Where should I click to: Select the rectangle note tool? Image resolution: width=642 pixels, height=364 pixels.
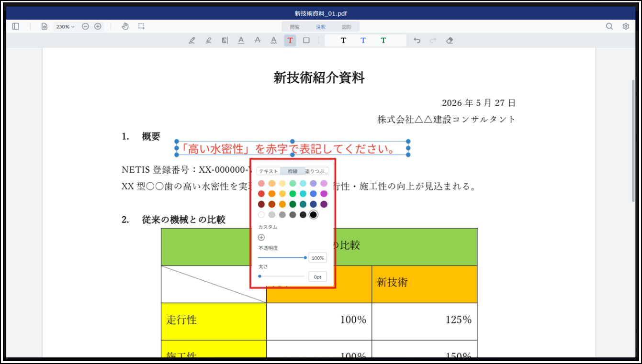click(x=306, y=41)
